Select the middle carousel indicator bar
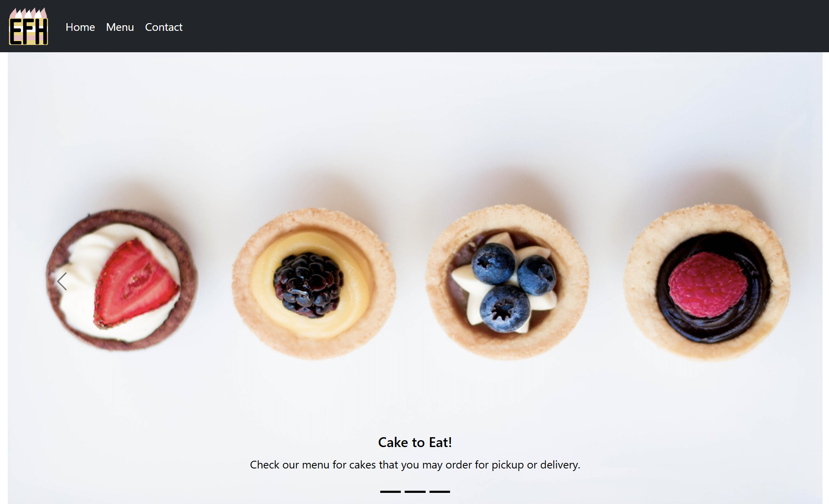Screen dimensions: 829x504 pyautogui.click(x=415, y=492)
